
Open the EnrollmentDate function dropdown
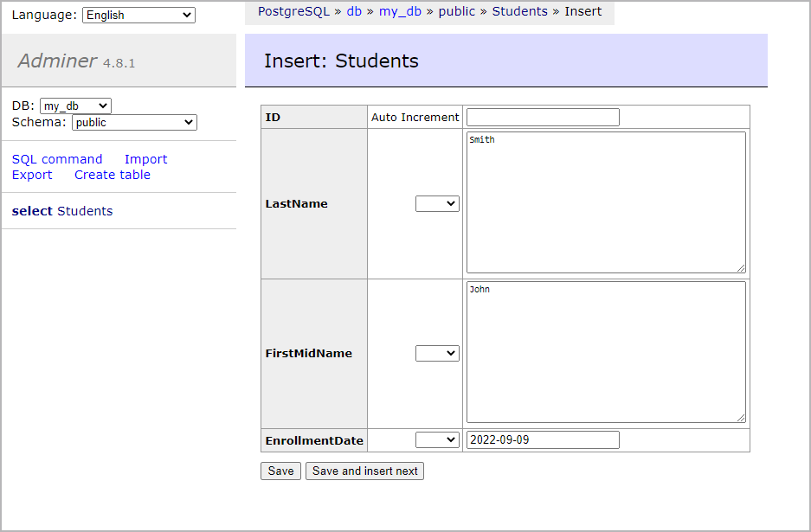click(x=437, y=440)
